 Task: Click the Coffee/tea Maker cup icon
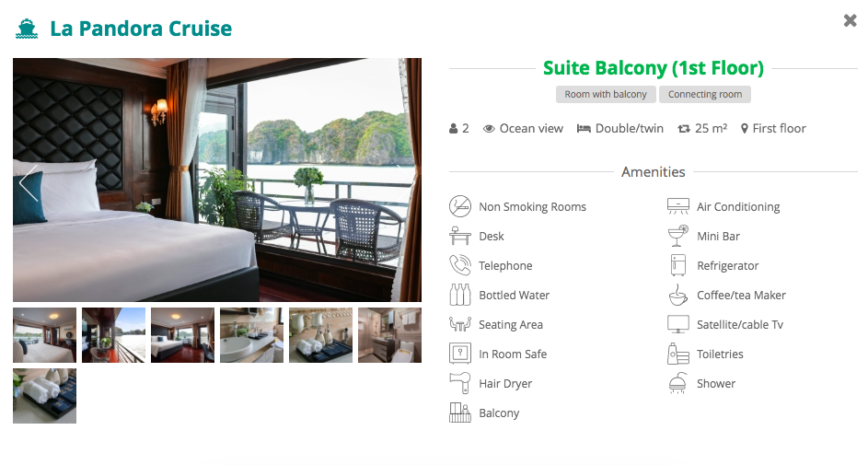pos(677,296)
